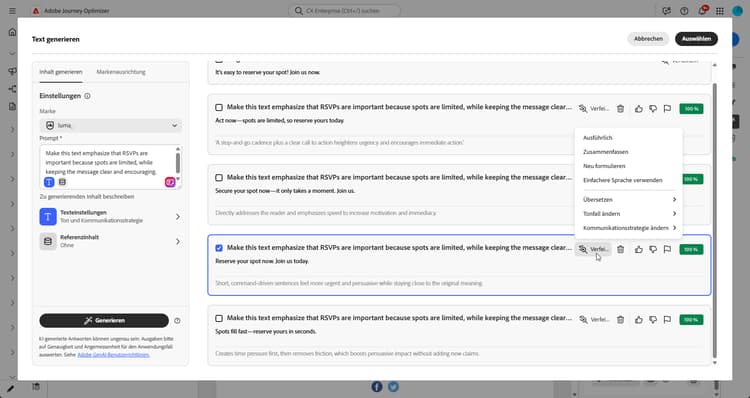The height and width of the screenshot is (398, 750).
Task: Click the blue text-type icon in prompt box
Action: click(x=49, y=182)
